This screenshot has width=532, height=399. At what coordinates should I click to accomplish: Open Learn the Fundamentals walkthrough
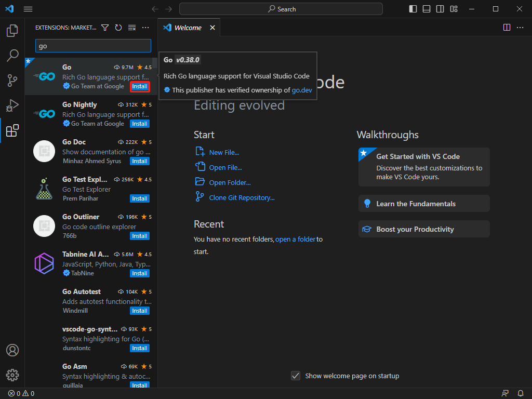[x=424, y=204]
